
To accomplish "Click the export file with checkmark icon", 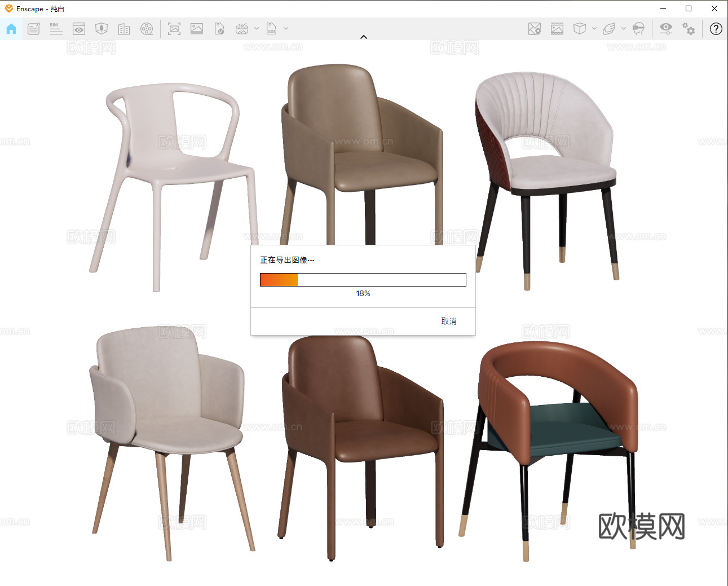I will tap(219, 29).
